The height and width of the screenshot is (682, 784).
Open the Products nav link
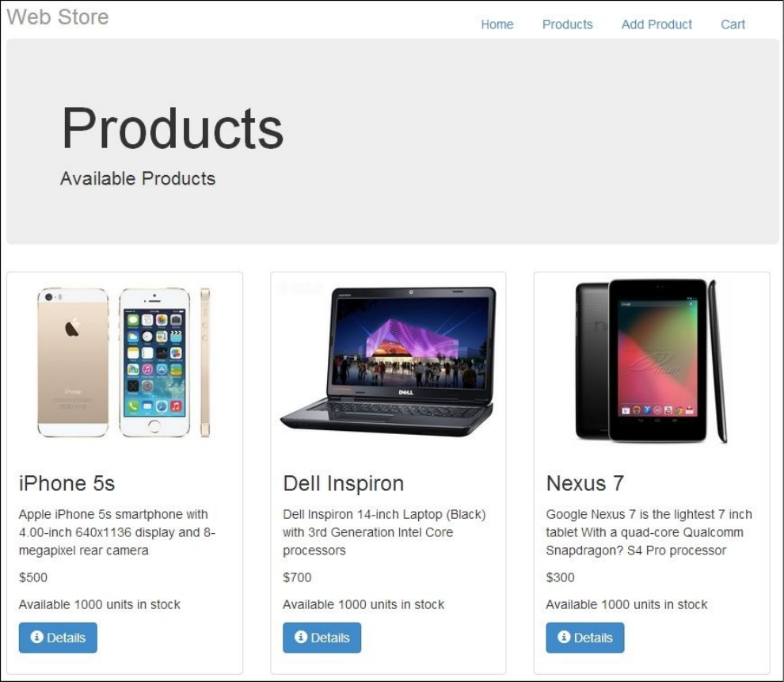tap(568, 24)
